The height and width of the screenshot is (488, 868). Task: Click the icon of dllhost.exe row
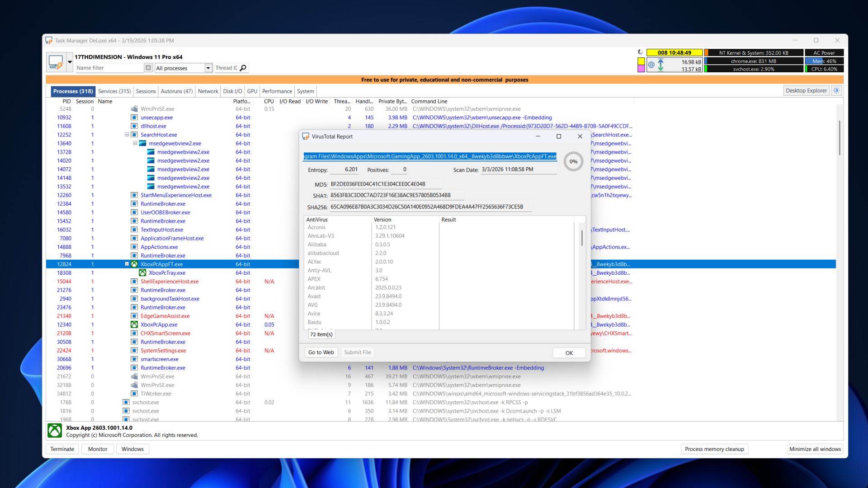[x=134, y=126]
